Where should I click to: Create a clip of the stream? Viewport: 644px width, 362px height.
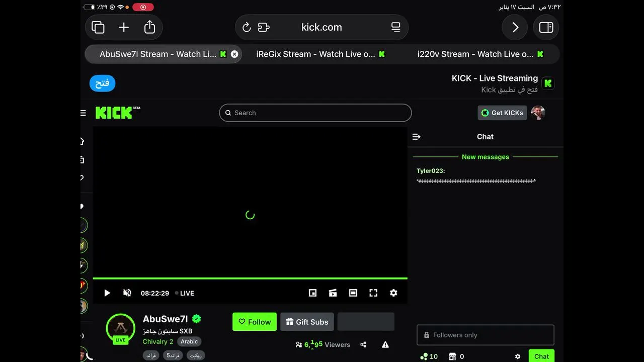point(333,293)
